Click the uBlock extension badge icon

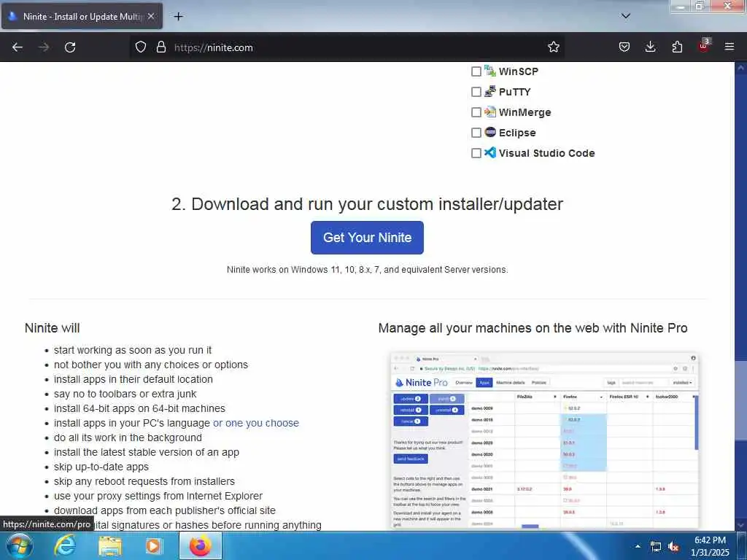[x=704, y=46]
